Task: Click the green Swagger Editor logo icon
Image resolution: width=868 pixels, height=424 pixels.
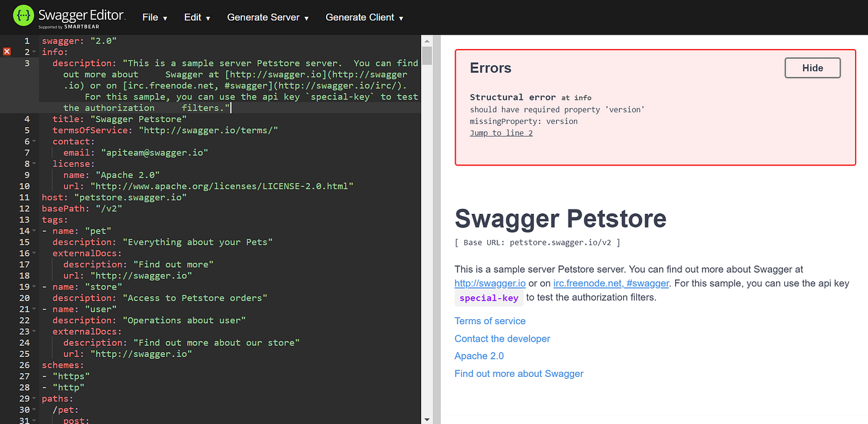Action: coord(22,15)
